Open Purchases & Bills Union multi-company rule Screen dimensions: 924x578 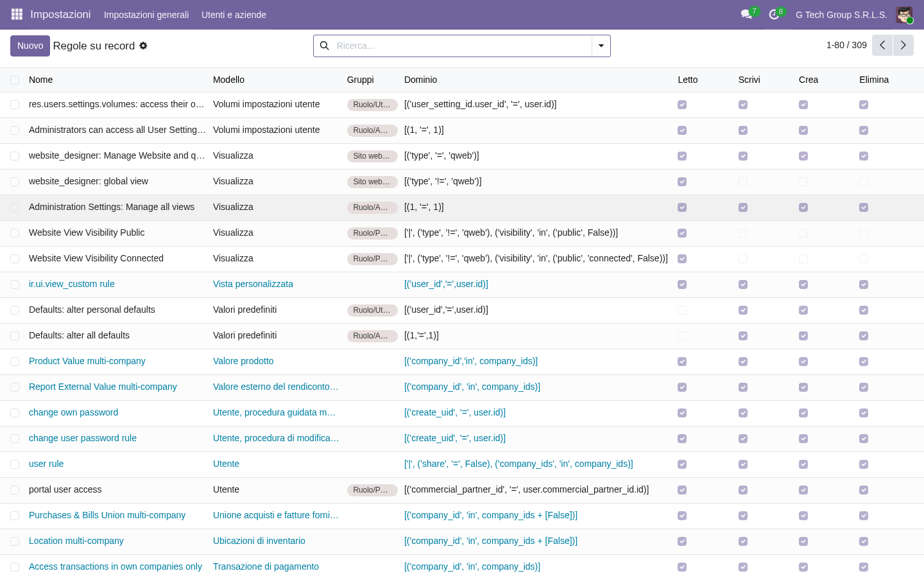tap(107, 515)
